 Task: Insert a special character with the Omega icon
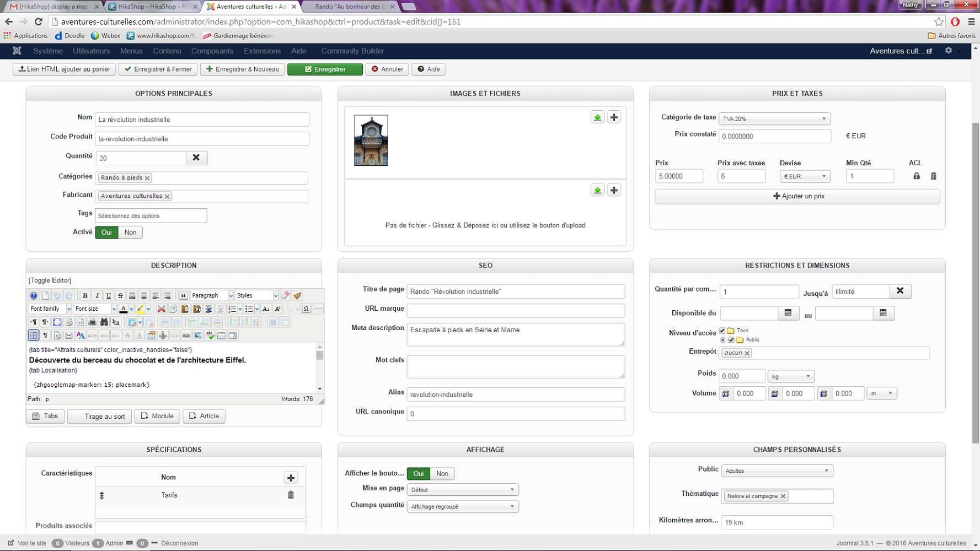point(306,309)
